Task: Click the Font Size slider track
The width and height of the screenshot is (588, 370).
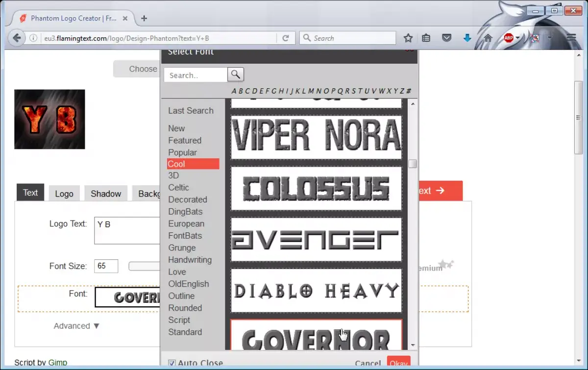Action: [145, 266]
